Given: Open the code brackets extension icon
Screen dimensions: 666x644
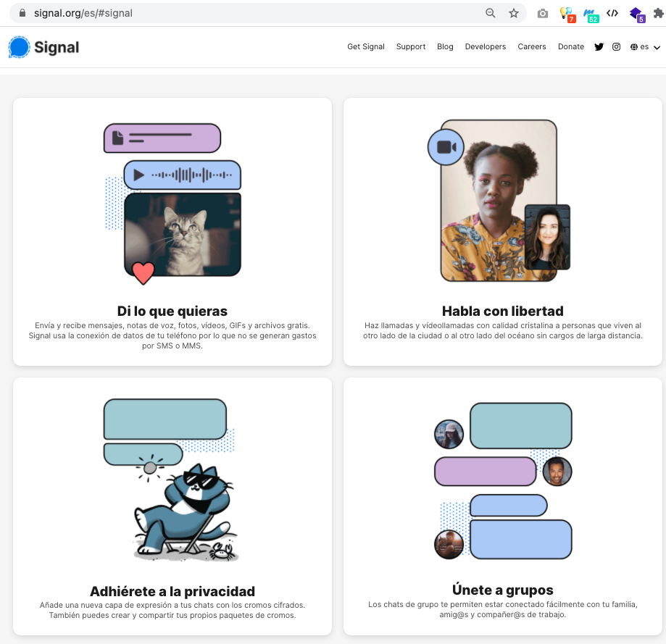Looking at the screenshot, I should pyautogui.click(x=612, y=13).
